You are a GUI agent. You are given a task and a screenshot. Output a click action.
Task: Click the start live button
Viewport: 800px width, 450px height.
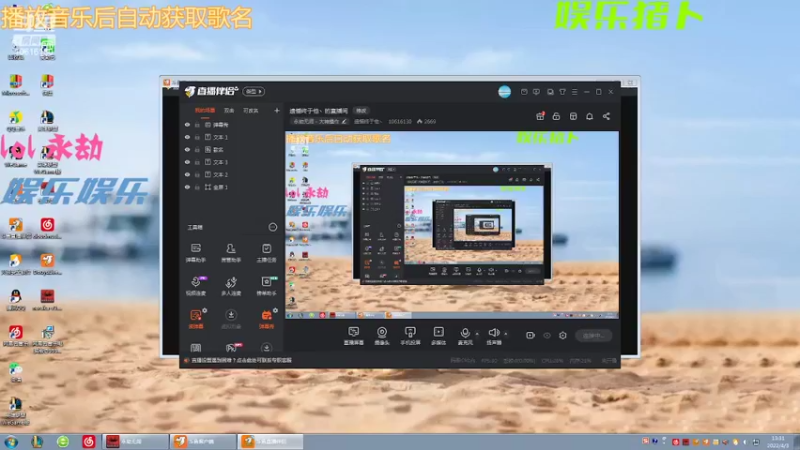pos(594,335)
